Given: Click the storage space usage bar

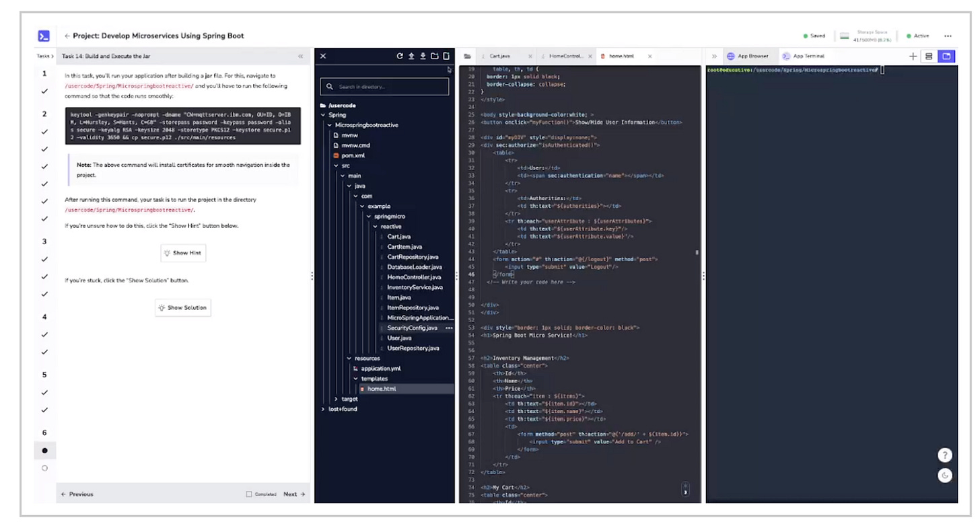Looking at the screenshot, I should [x=844, y=36].
